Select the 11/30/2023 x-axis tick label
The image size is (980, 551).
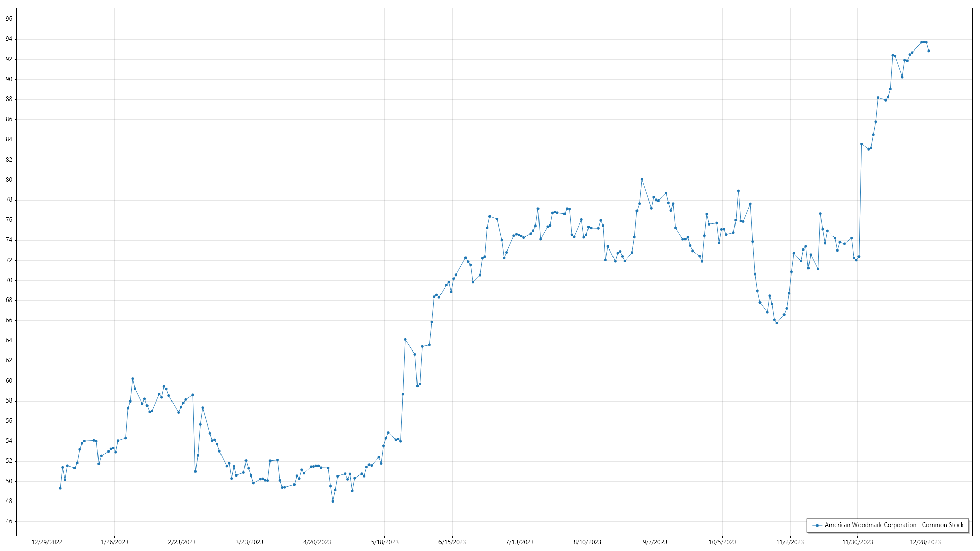[857, 542]
